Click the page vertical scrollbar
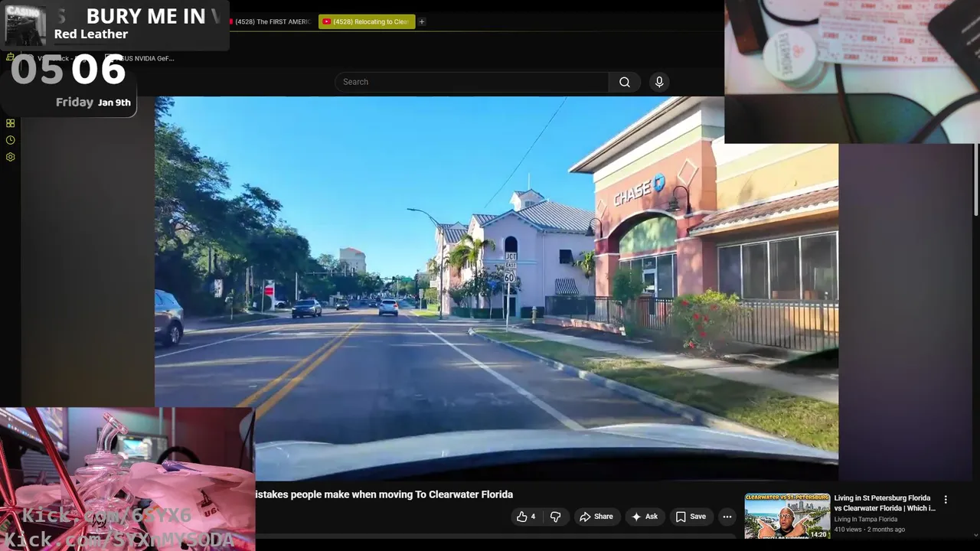The height and width of the screenshot is (551, 980). click(976, 180)
